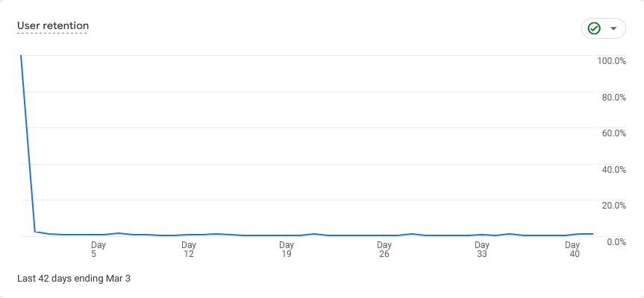Click the retention line above Day 19
Screen dimensions: 644x298
tap(287, 235)
